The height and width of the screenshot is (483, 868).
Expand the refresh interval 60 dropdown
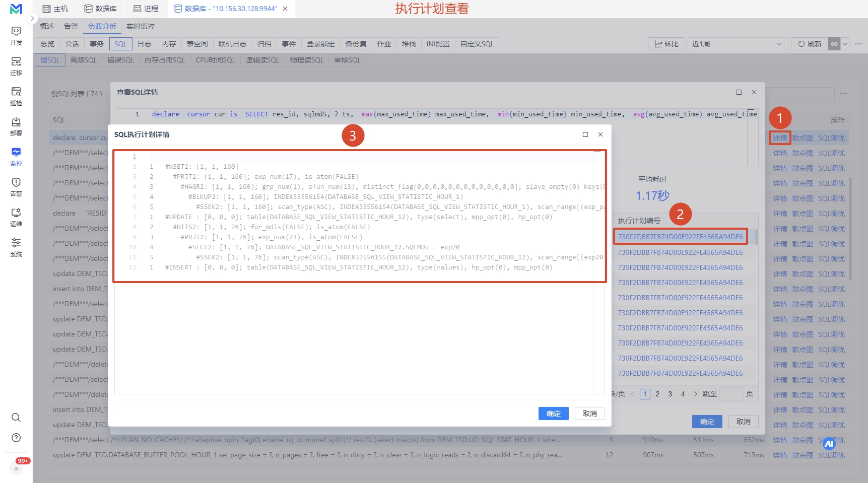click(845, 44)
